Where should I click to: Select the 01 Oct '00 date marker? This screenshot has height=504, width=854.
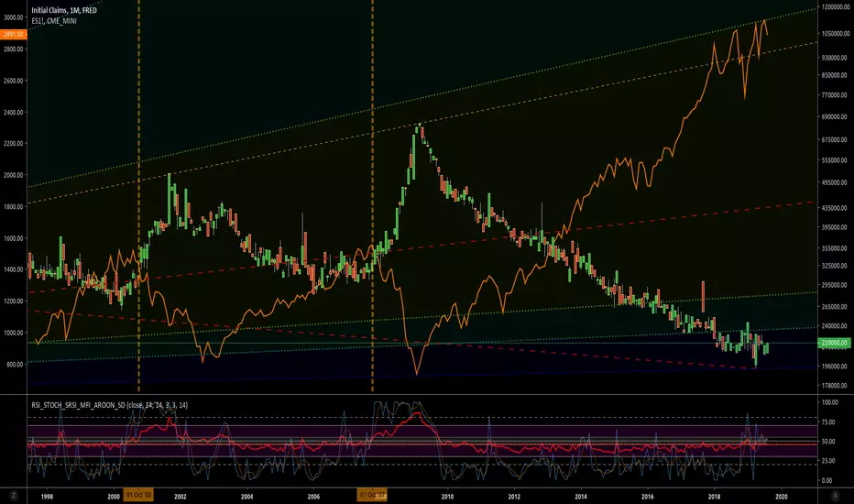coord(138,495)
